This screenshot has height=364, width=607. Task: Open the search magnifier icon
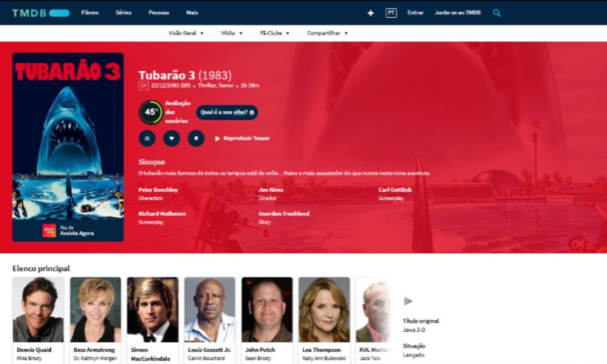497,13
